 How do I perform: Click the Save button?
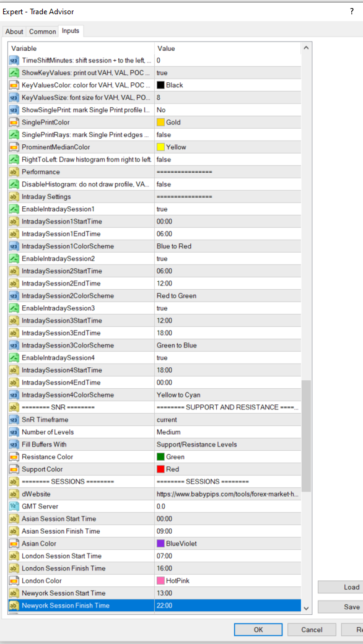[x=341, y=607]
